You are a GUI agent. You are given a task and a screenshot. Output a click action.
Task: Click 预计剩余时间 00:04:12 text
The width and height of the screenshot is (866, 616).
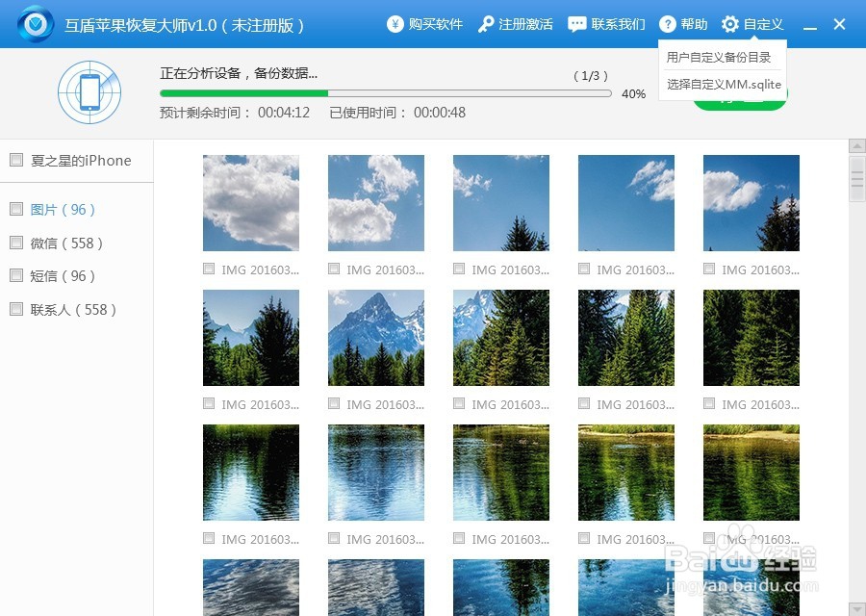click(235, 113)
